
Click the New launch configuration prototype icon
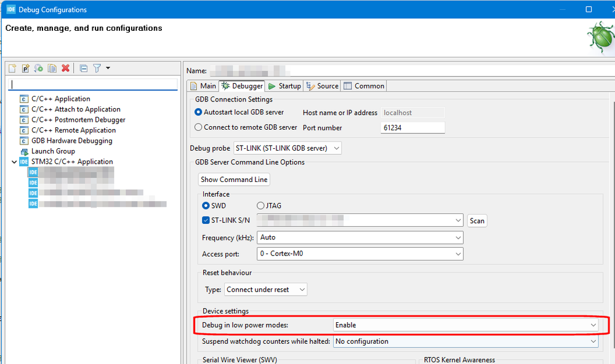point(25,68)
